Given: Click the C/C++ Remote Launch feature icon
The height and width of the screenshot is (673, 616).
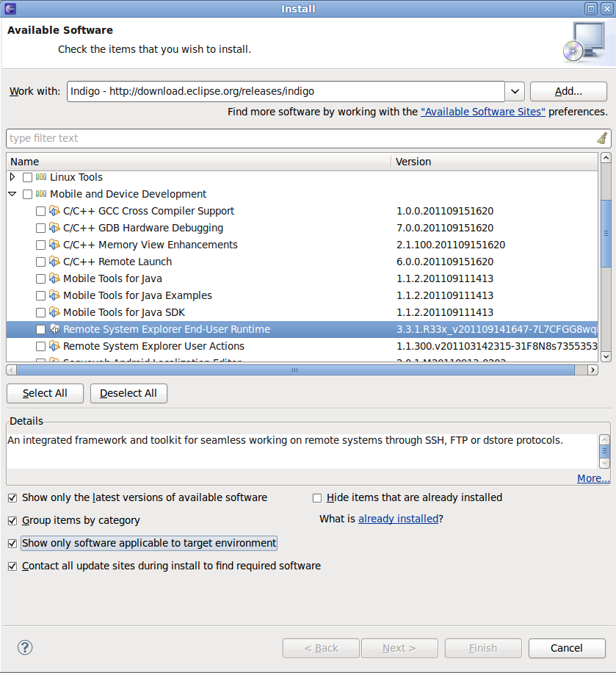Looking at the screenshot, I should tap(54, 262).
